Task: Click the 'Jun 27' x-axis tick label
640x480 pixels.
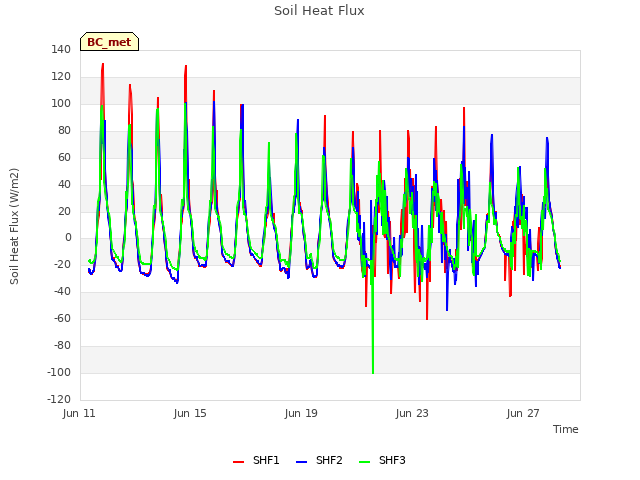Action: tap(523, 413)
